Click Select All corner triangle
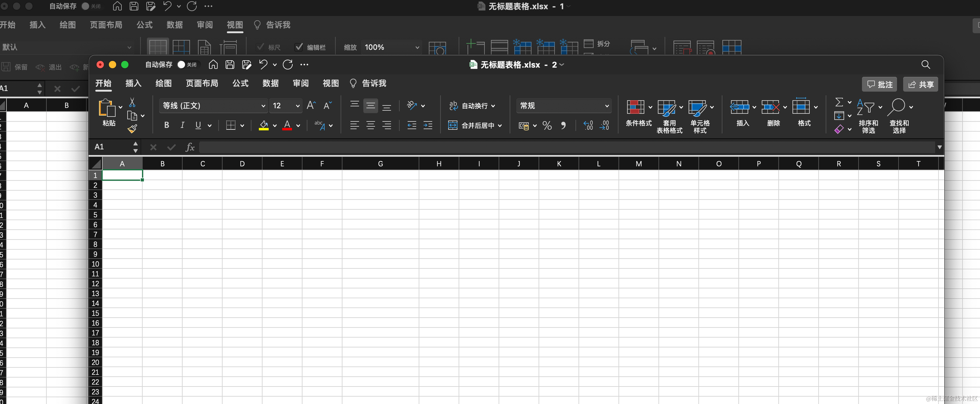Image resolution: width=980 pixels, height=404 pixels. tap(96, 164)
